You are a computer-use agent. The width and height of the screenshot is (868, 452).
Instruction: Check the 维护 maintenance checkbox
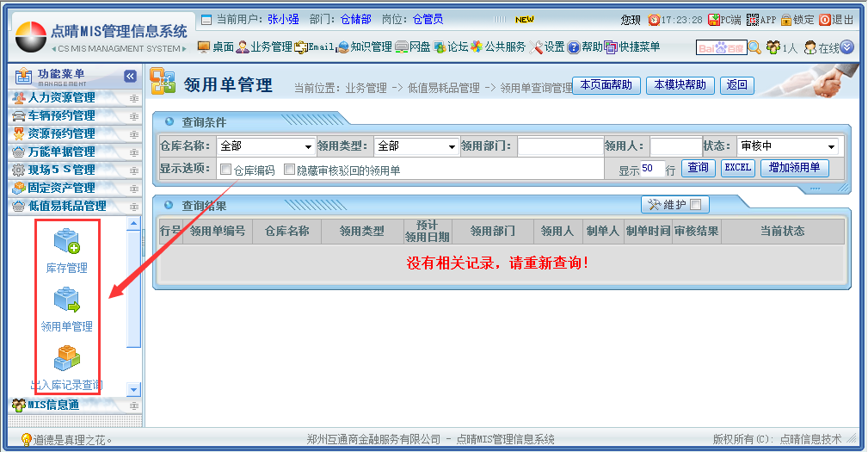(695, 204)
